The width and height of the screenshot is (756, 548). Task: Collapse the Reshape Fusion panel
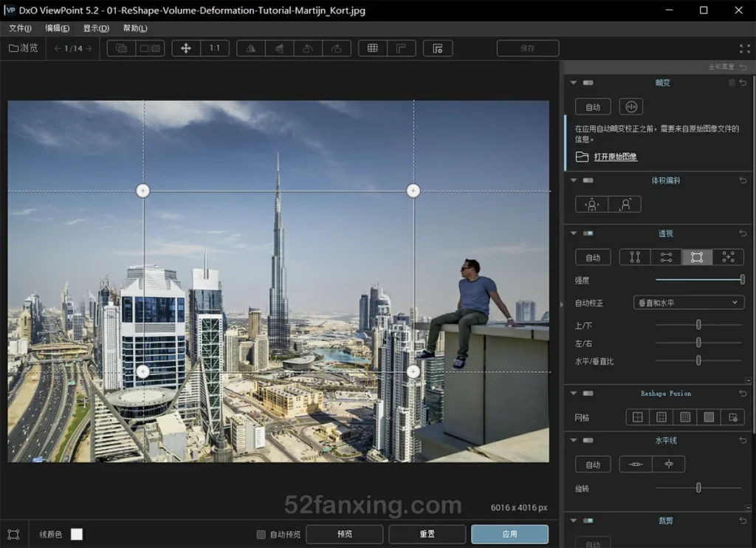click(574, 393)
